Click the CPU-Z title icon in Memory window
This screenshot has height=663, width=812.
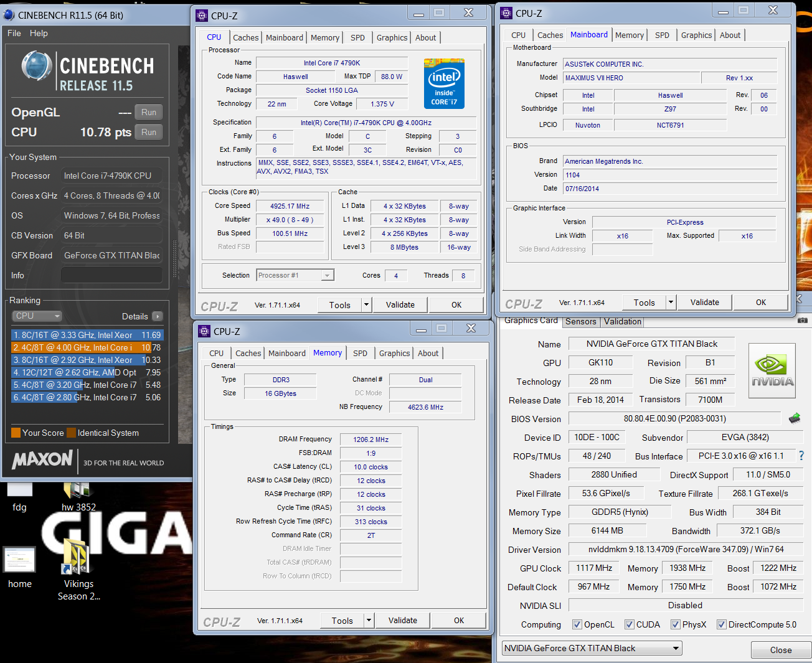tap(204, 331)
